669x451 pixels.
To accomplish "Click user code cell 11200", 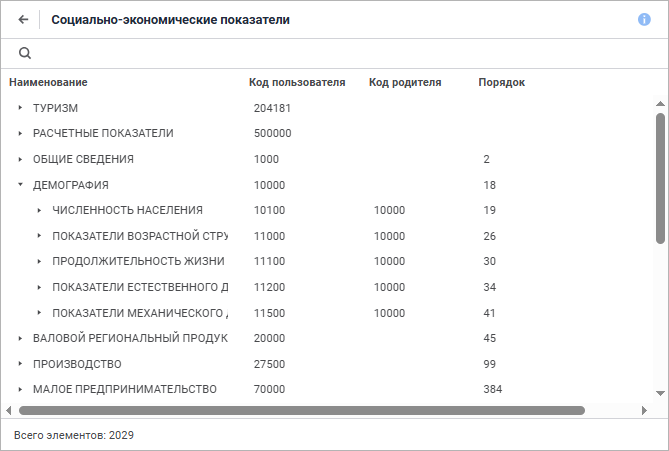I will click(x=269, y=287).
